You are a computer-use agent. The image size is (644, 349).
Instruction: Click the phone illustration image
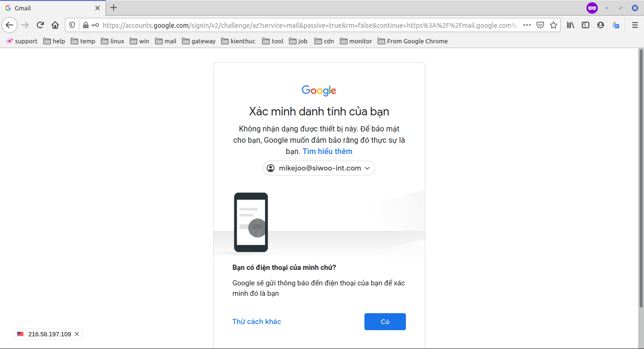point(251,222)
